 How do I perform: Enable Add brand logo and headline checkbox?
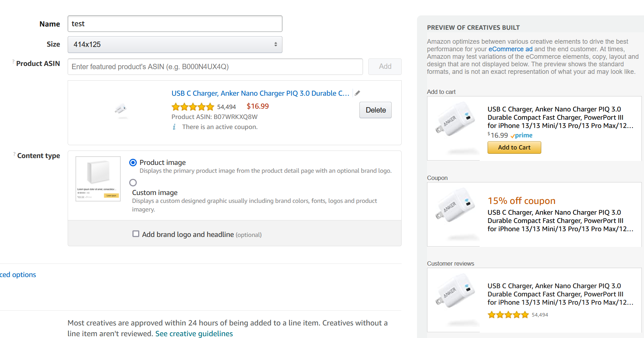pos(136,234)
